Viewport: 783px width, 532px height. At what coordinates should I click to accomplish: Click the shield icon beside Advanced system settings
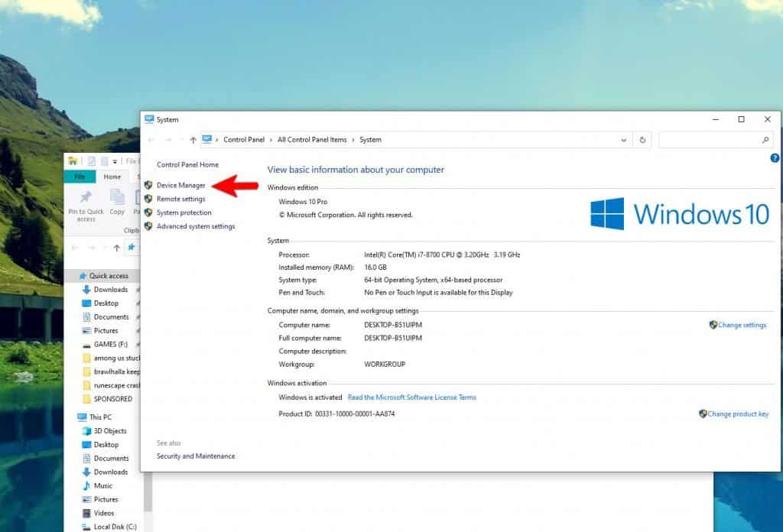tap(148, 226)
